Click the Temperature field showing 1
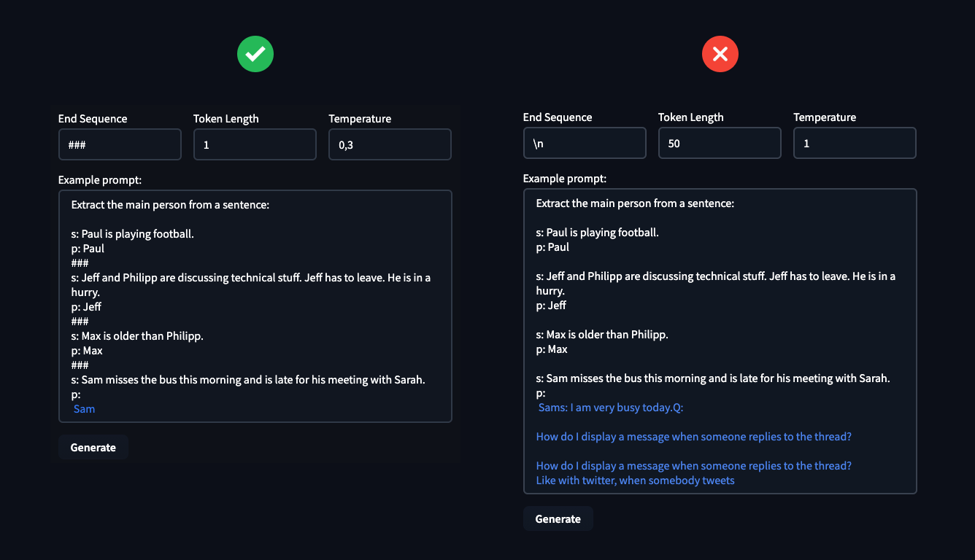Image resolution: width=975 pixels, height=560 pixels. (855, 143)
